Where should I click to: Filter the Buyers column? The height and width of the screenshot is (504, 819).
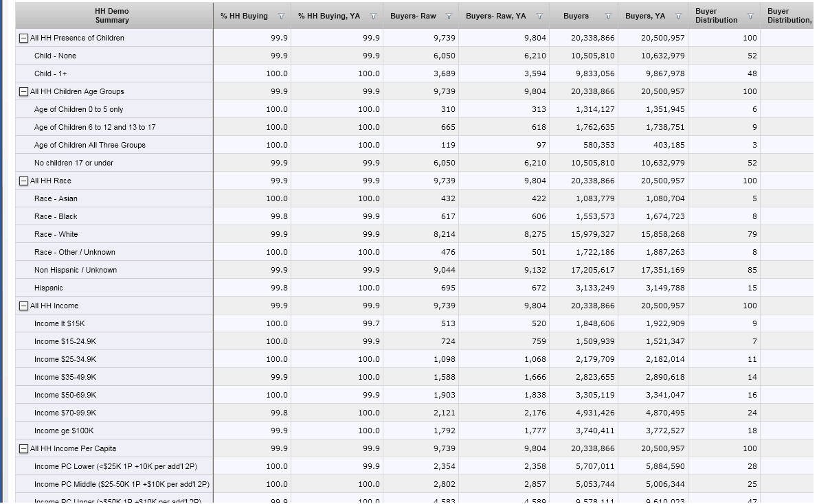click(608, 16)
